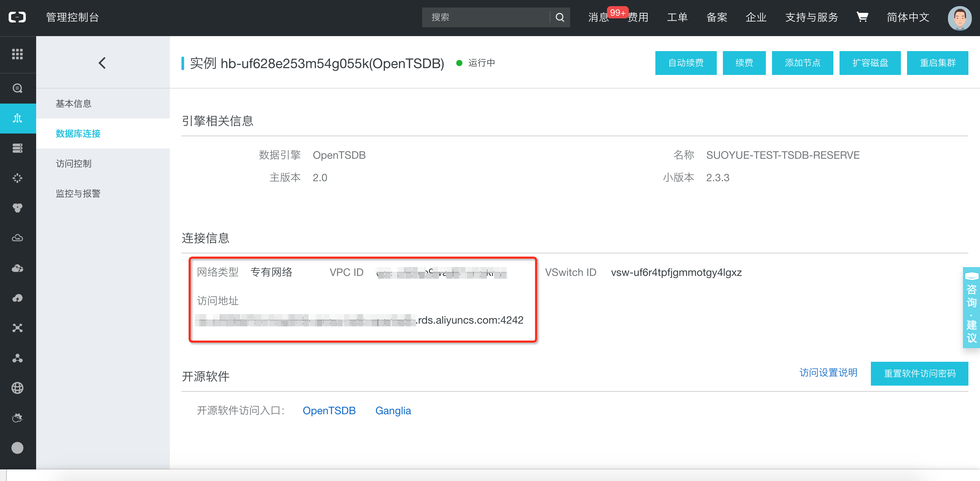Screen dimensions: 980x481
Task: Click the 专有网络 network type value
Action: point(271,272)
